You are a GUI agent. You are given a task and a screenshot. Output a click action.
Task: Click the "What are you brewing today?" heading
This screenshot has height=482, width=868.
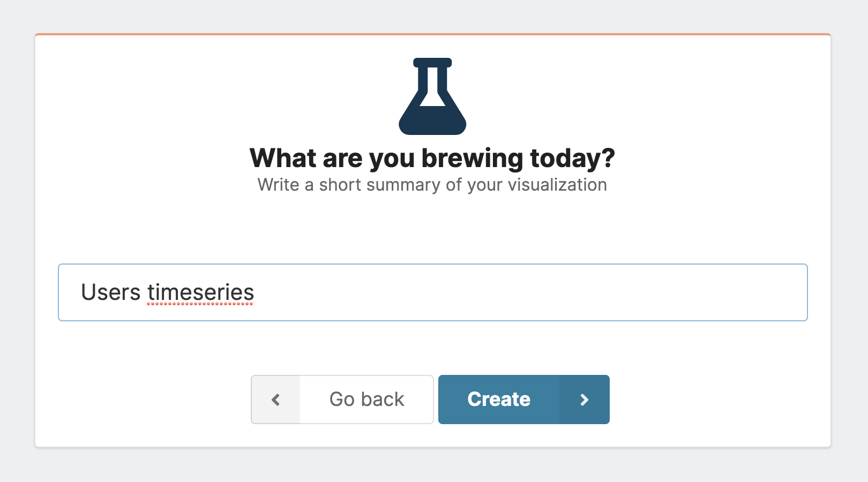(432, 158)
